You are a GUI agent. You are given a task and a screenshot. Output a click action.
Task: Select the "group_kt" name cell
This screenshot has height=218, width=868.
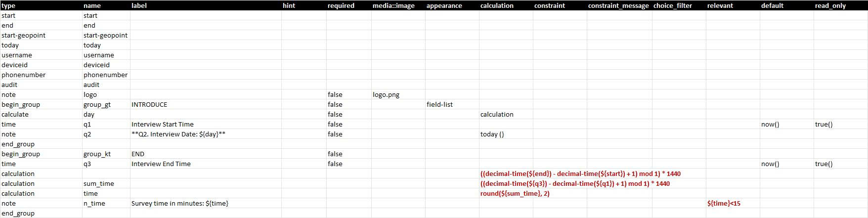coord(97,154)
